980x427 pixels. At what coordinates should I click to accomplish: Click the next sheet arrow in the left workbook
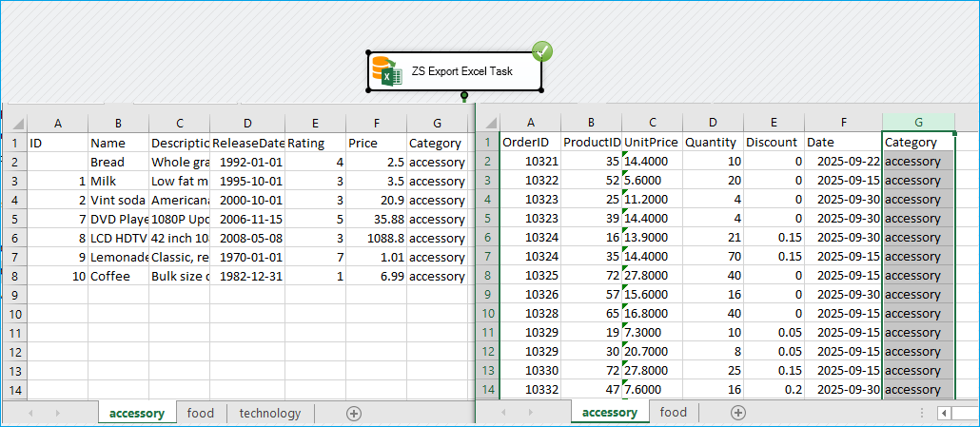(x=57, y=414)
